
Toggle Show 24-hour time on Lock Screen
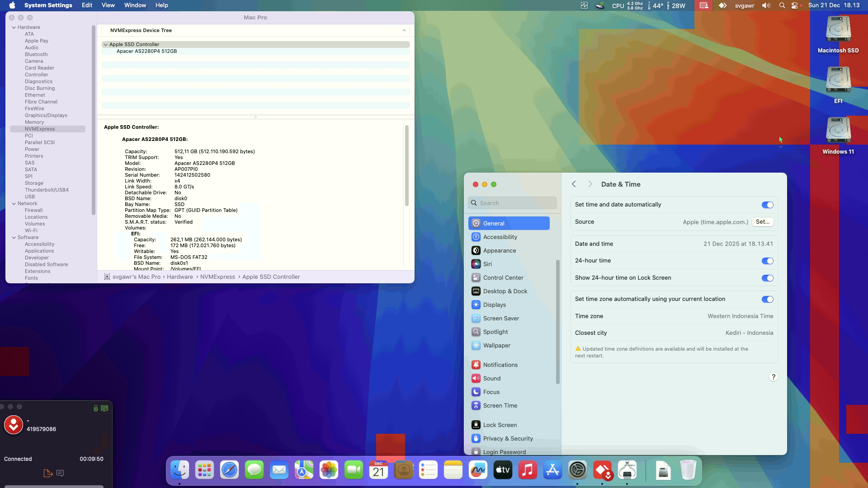767,278
